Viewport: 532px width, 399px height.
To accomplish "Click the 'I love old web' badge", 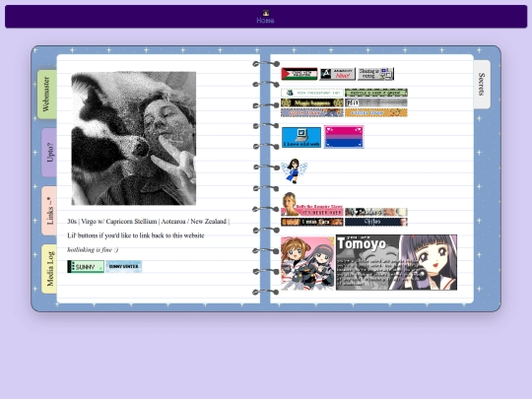I will 301,137.
